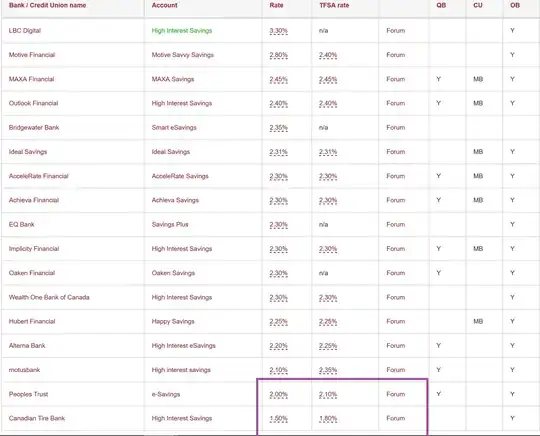Image resolution: width=540 pixels, height=436 pixels.
Task: Open the Smart eSavings account link
Action: [x=174, y=127]
